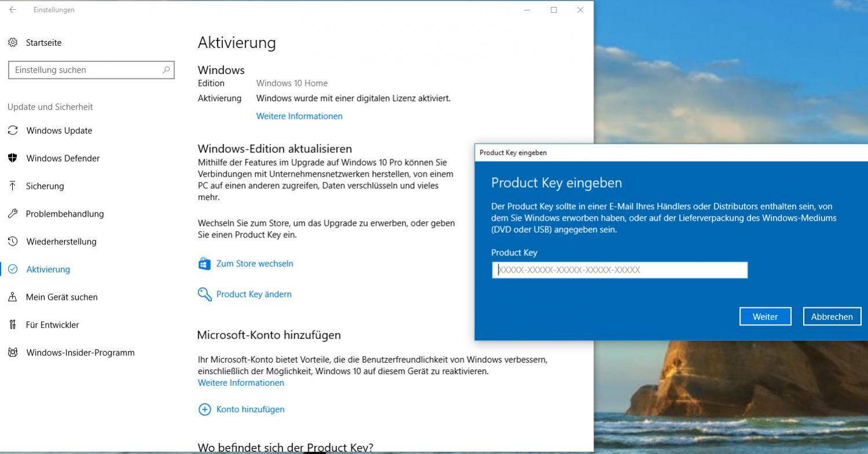Viewport: 868px width, 454px height.
Task: Go to Windows Defender settings
Action: (x=63, y=158)
